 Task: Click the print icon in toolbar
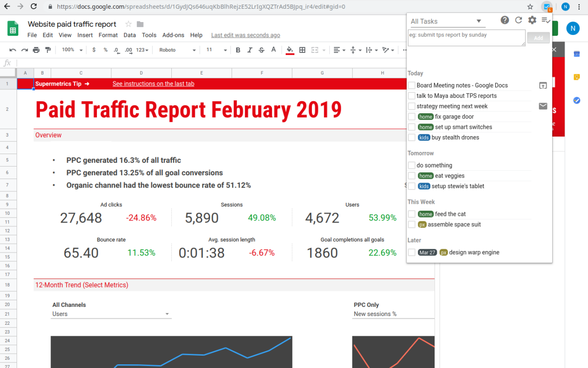coord(36,50)
